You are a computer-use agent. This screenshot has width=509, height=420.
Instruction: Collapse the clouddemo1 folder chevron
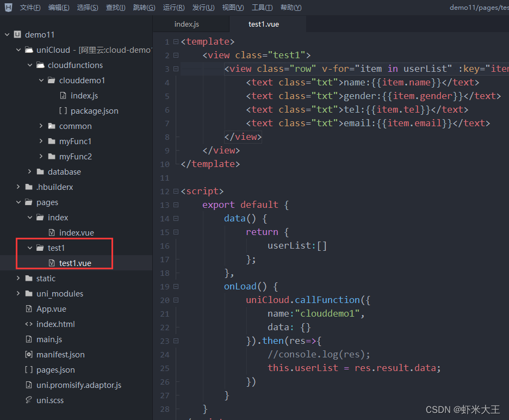pos(41,80)
